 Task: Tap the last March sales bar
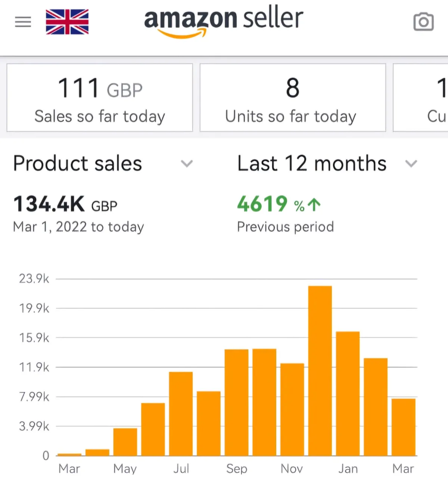403,427
